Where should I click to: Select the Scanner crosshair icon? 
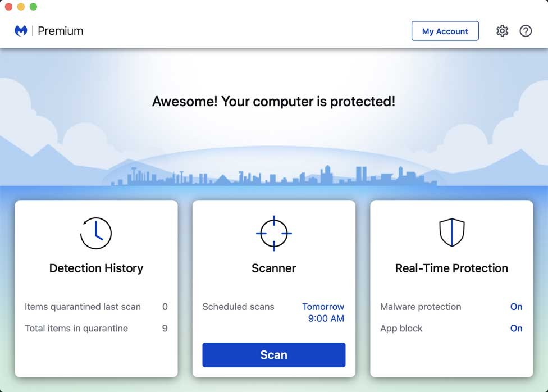coord(273,233)
